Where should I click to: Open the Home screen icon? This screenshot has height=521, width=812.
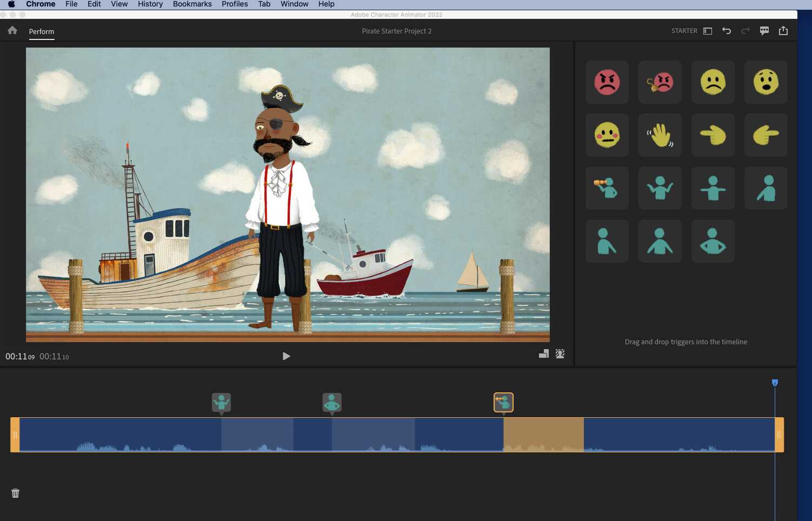pos(12,31)
